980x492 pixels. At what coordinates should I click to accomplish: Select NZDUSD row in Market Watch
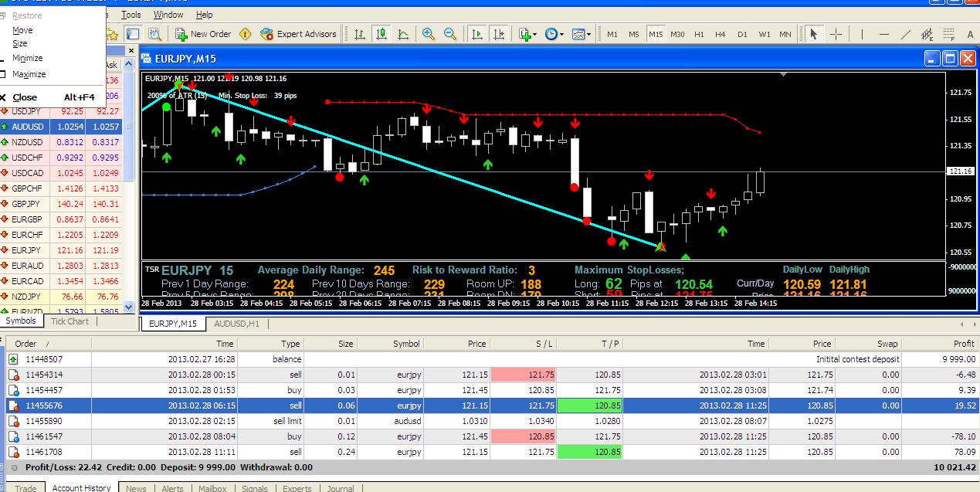(61, 142)
